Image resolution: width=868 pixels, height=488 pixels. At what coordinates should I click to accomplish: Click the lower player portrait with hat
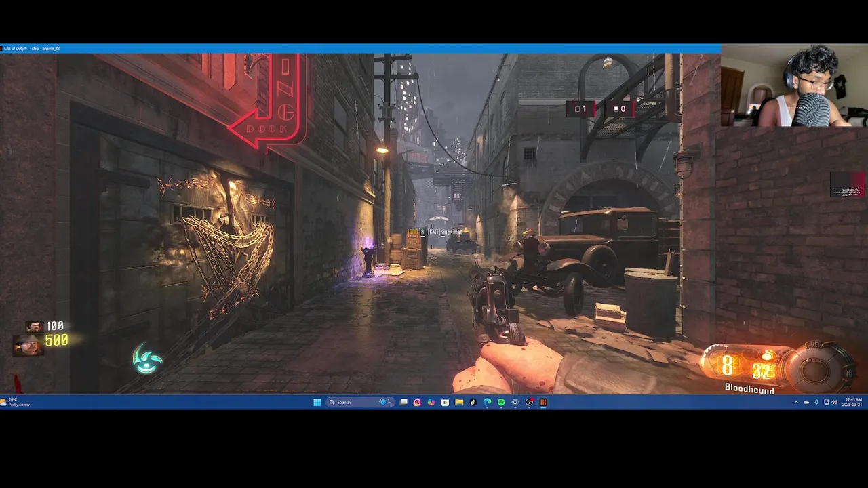pos(28,346)
